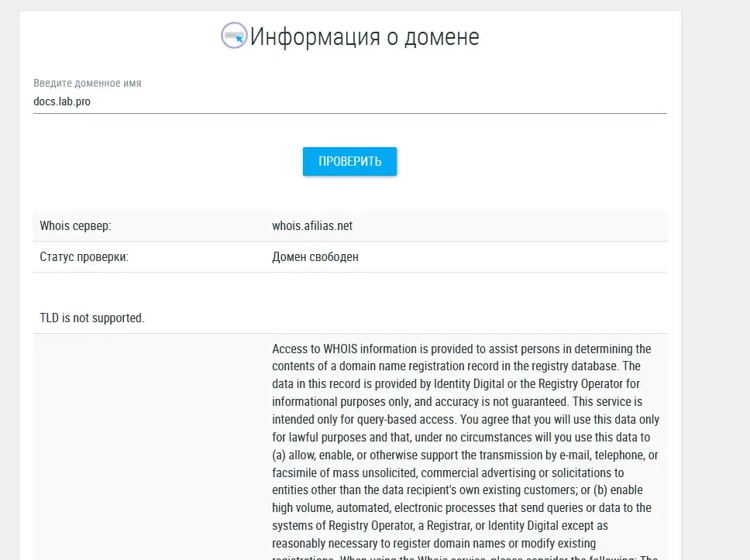Select the whois.afilias.net server value
This screenshot has width=750, height=560.
(x=312, y=225)
